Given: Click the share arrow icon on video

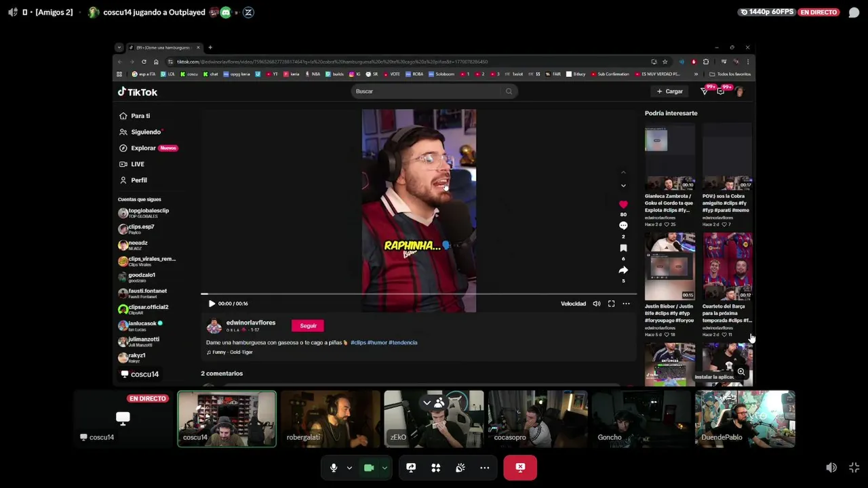Looking at the screenshot, I should [x=623, y=270].
